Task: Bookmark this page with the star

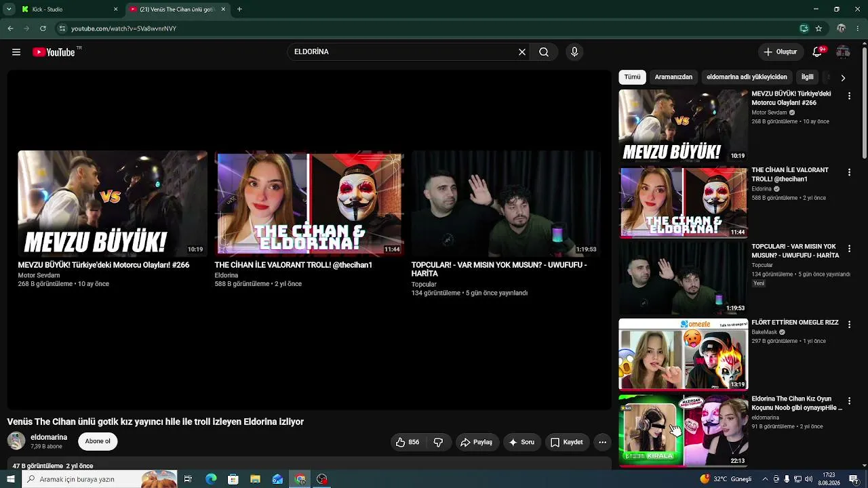Action: click(818, 28)
